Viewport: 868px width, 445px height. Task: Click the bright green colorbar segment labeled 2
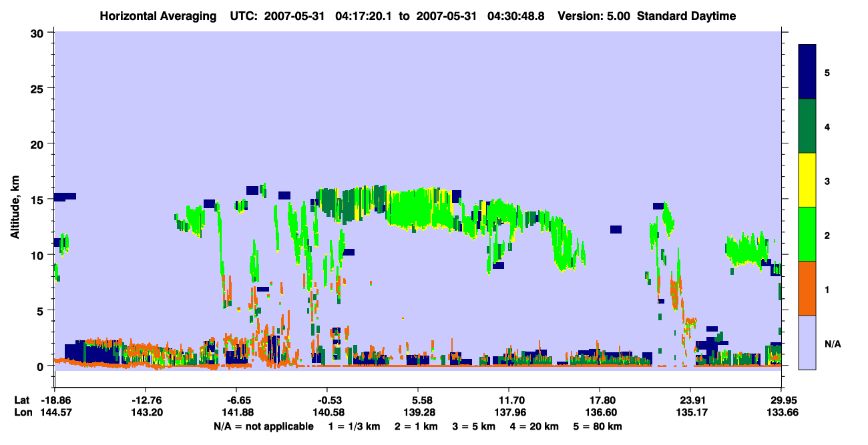pyautogui.click(x=807, y=234)
